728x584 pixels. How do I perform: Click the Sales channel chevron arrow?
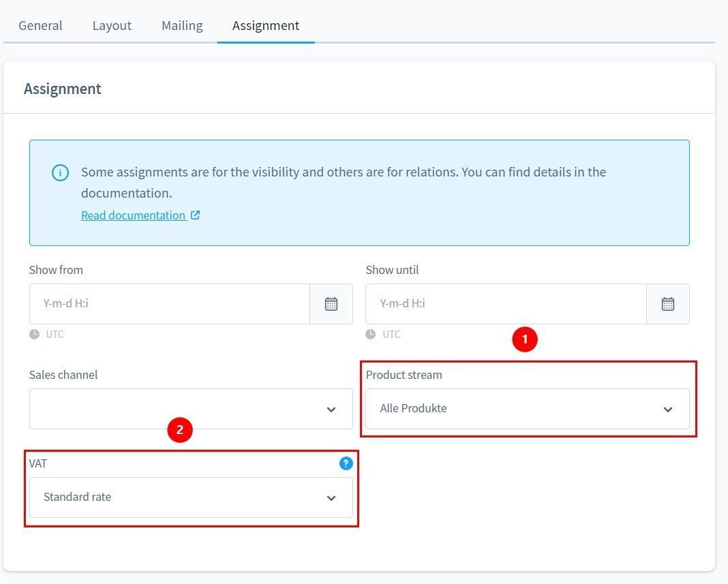(x=331, y=410)
